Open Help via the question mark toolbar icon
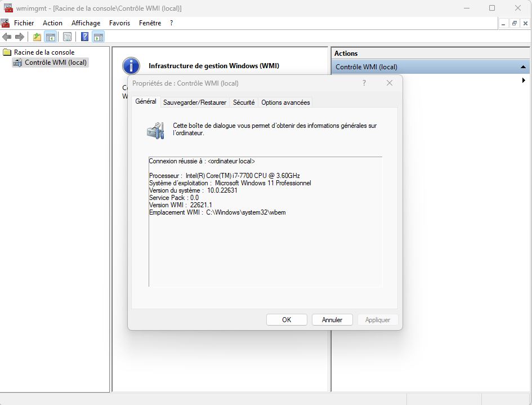Image resolution: width=532 pixels, height=405 pixels. pyautogui.click(x=85, y=37)
